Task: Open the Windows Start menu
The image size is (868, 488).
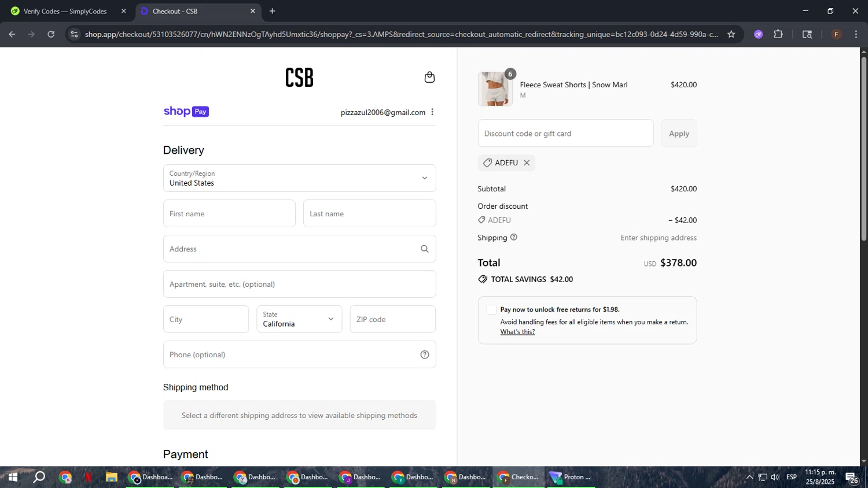Action: tap(12, 477)
